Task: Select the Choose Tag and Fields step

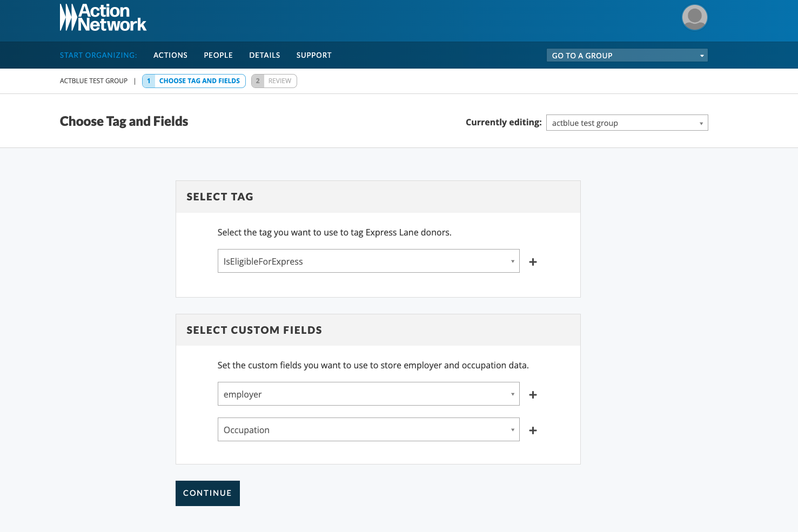Action: coord(194,81)
